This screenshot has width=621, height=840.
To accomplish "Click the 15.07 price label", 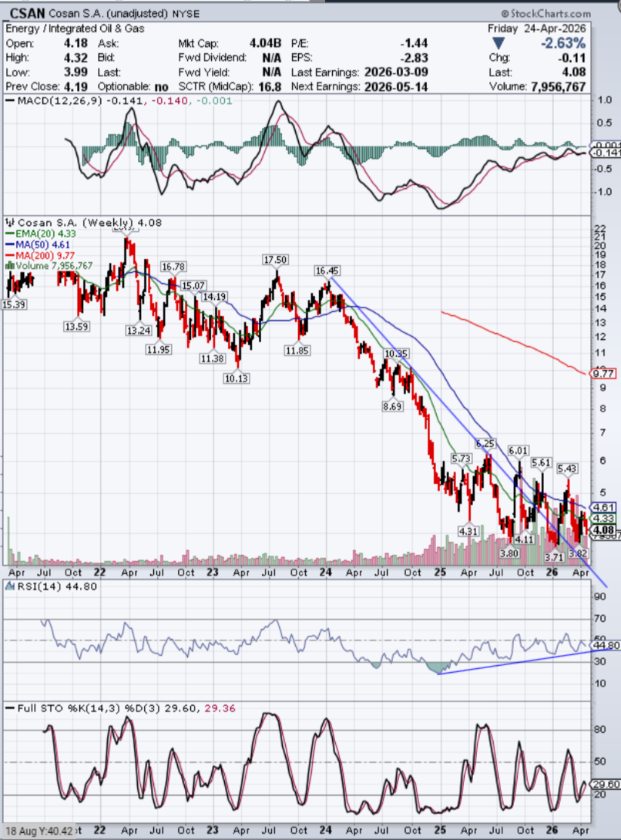I will pos(193,286).
